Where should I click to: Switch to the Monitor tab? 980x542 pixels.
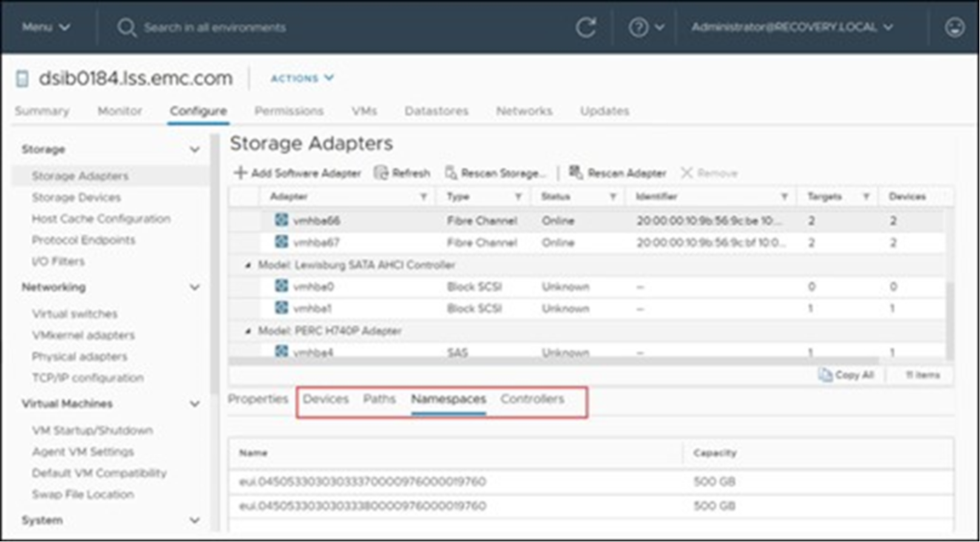(119, 111)
